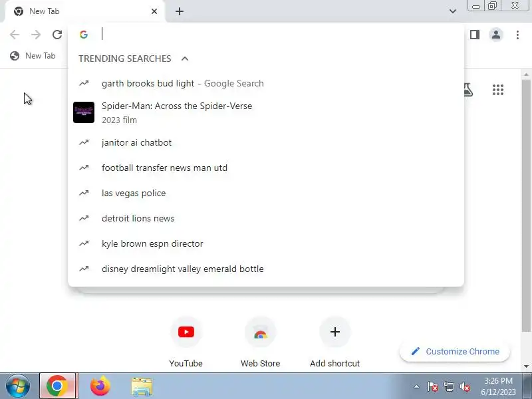532x399 pixels.
Task: Click the Spider-Verse film thumbnail
Action: click(x=84, y=112)
